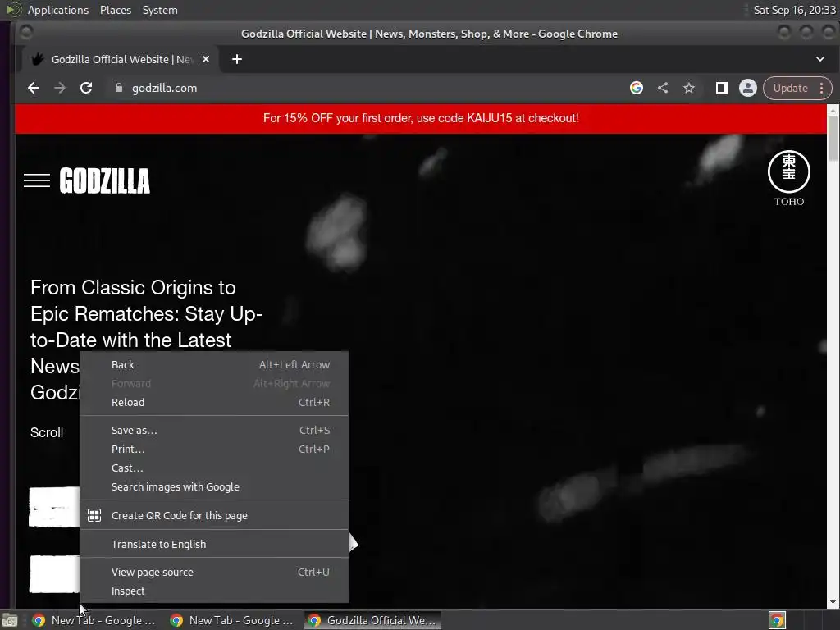The width and height of the screenshot is (840, 630).
Task: Toggle the Chrome side panel icon
Action: coord(722,88)
